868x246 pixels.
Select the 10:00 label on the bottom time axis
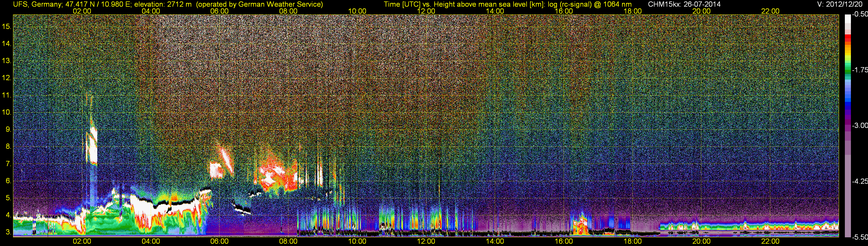click(357, 241)
